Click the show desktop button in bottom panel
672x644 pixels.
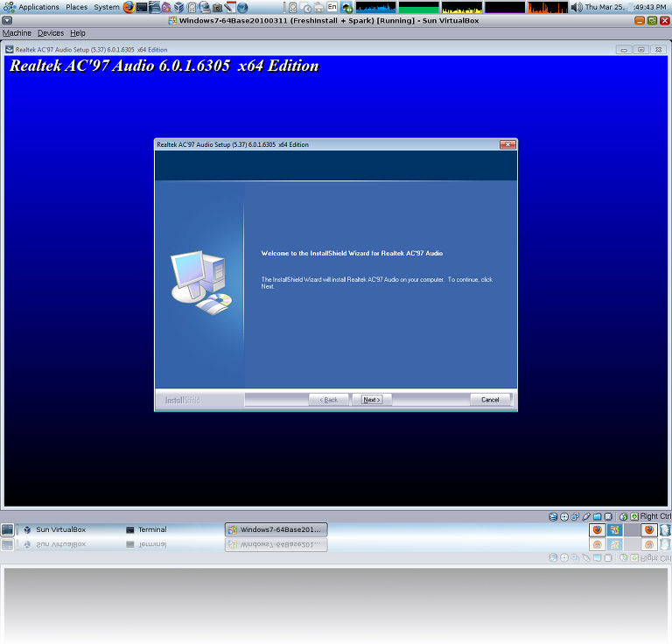pos(7,529)
